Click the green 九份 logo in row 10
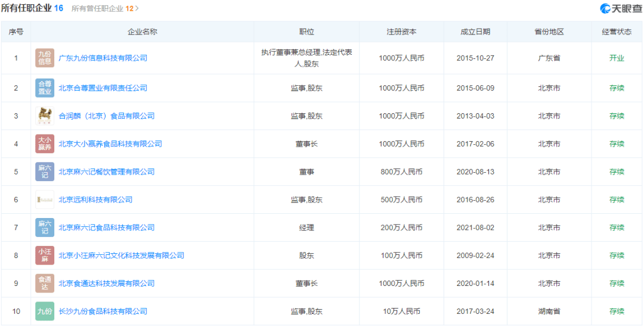 pos(45,312)
